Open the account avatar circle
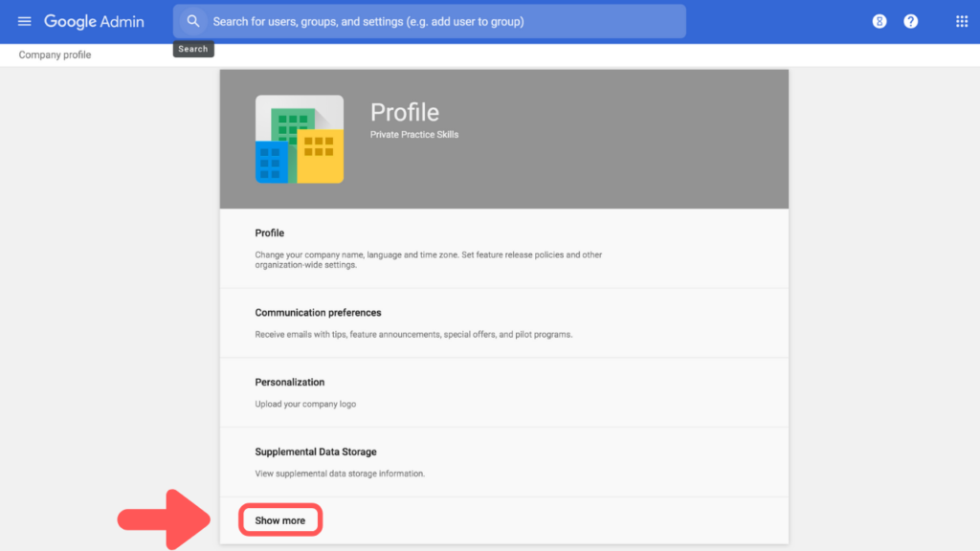The height and width of the screenshot is (551, 980). (879, 21)
